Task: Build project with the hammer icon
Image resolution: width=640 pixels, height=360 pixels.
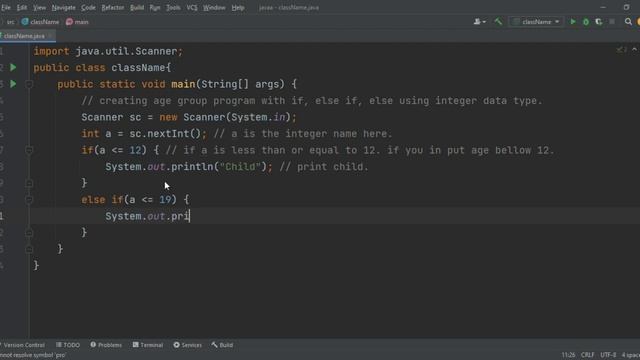Action: click(498, 22)
